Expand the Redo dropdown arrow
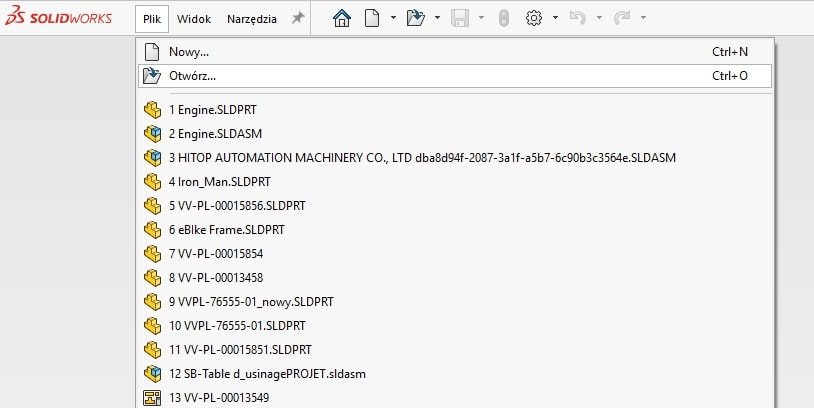This screenshot has height=408, width=814. coord(643,18)
